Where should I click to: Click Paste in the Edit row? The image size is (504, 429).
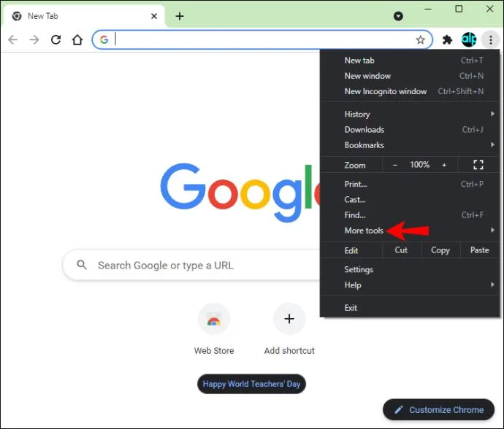(x=480, y=250)
